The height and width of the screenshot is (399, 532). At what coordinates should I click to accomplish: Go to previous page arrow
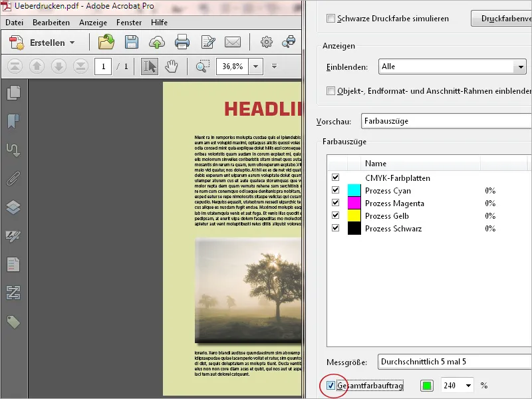coord(37,66)
